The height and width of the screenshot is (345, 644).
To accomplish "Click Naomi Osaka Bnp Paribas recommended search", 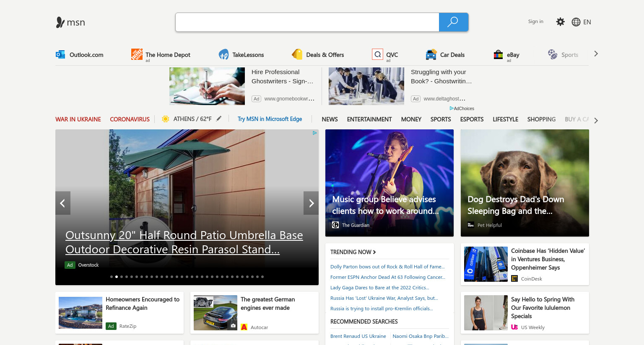I will pos(421,336).
